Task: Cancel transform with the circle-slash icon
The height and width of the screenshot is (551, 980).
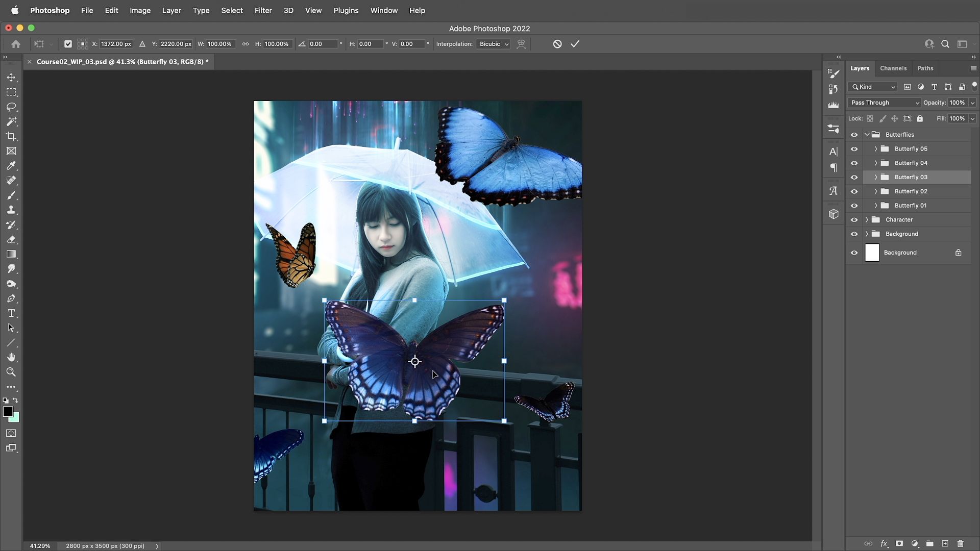Action: coord(557,44)
